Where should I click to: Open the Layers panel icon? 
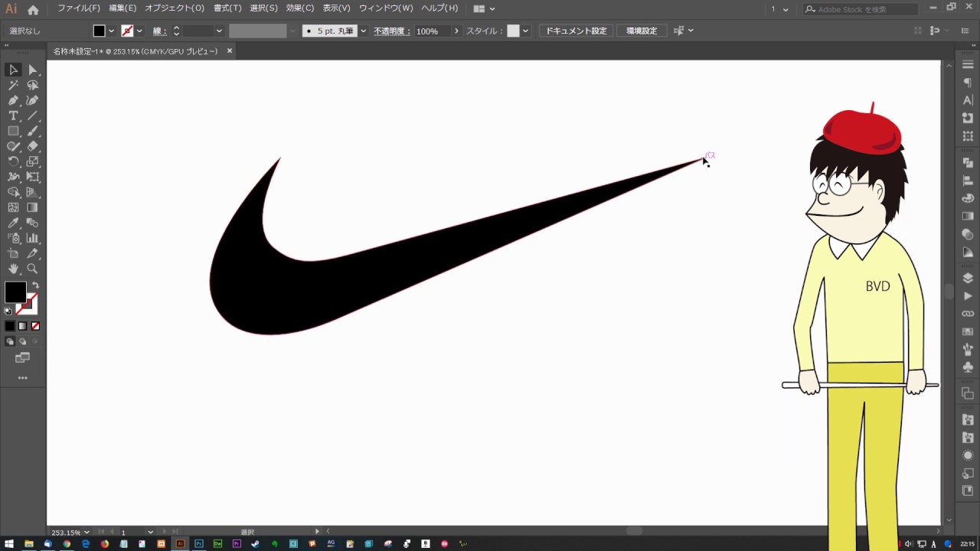[968, 278]
